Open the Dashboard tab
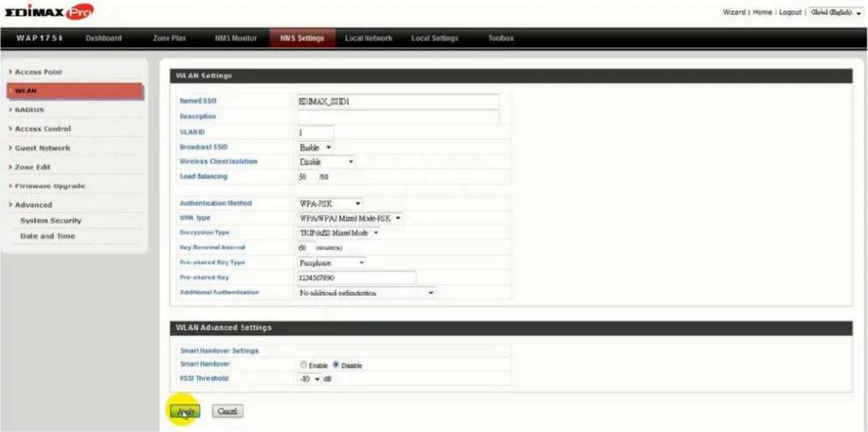Screen dimensions: 868x432 (104, 39)
